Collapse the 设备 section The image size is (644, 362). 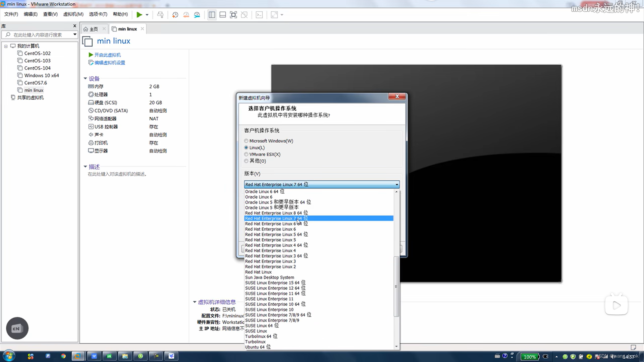(x=85, y=78)
